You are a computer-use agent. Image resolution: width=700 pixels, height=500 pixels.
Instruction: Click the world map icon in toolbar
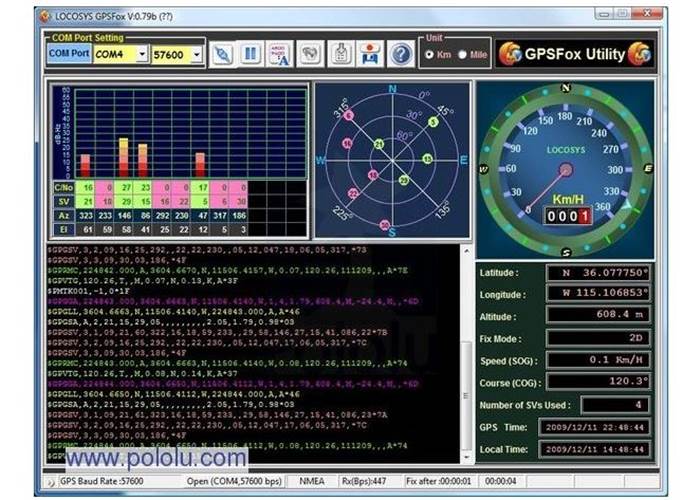point(311,53)
